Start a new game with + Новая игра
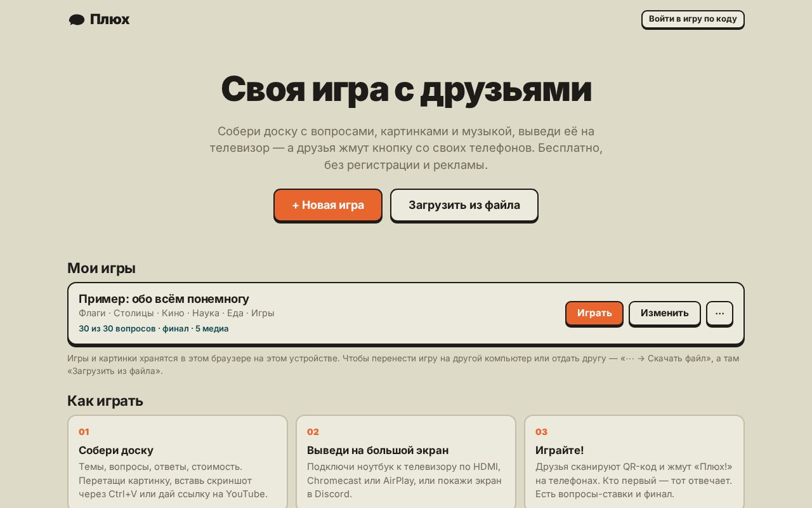This screenshot has height=508, width=812. click(x=328, y=205)
